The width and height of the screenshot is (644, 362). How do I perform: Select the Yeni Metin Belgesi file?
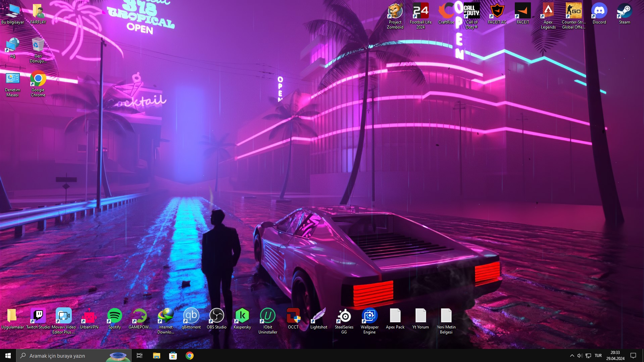click(446, 321)
